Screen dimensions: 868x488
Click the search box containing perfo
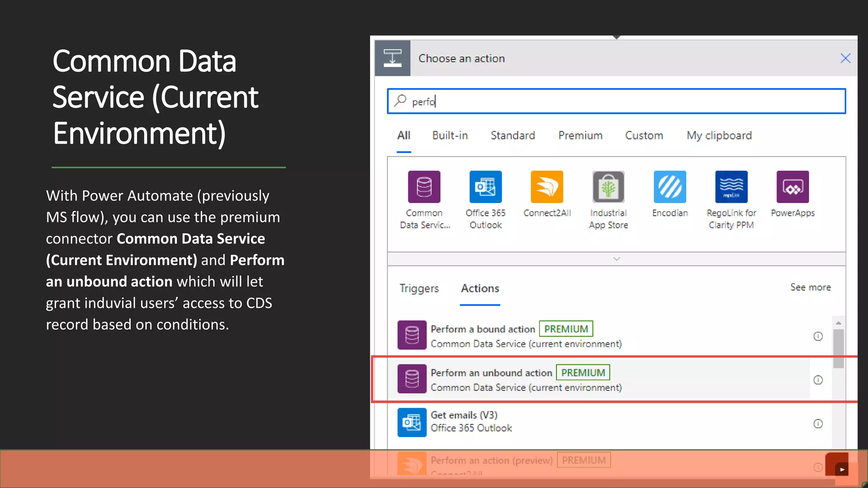coord(617,101)
